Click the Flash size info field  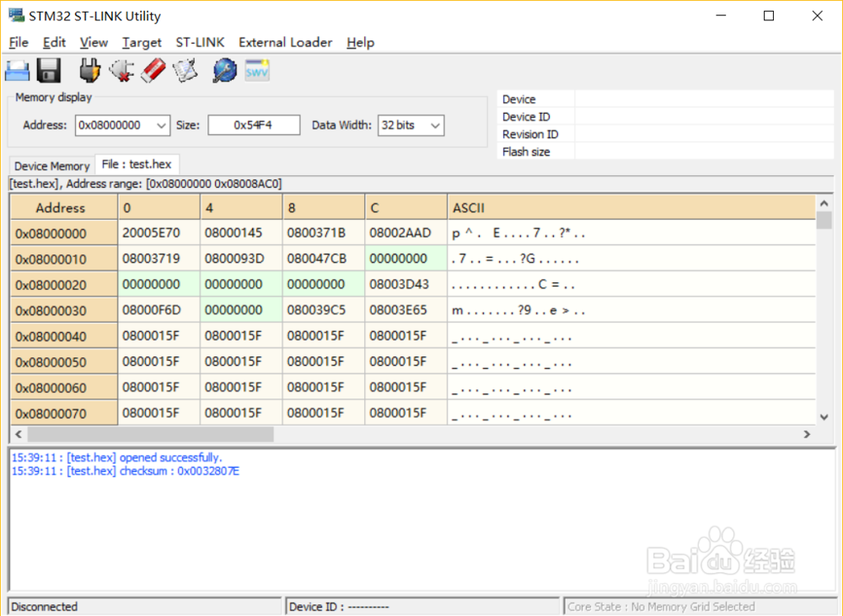[704, 152]
